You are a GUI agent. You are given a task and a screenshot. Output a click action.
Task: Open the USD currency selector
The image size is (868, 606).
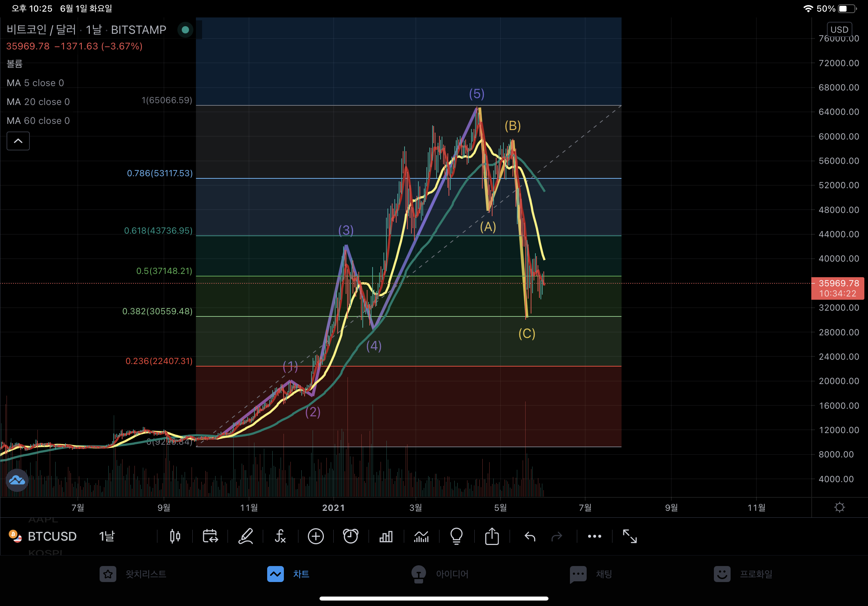point(839,29)
